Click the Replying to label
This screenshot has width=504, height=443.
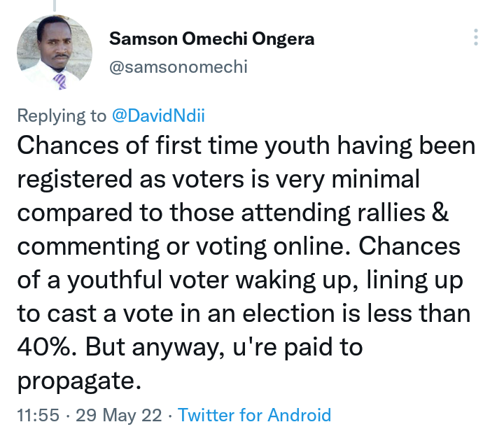62,115
